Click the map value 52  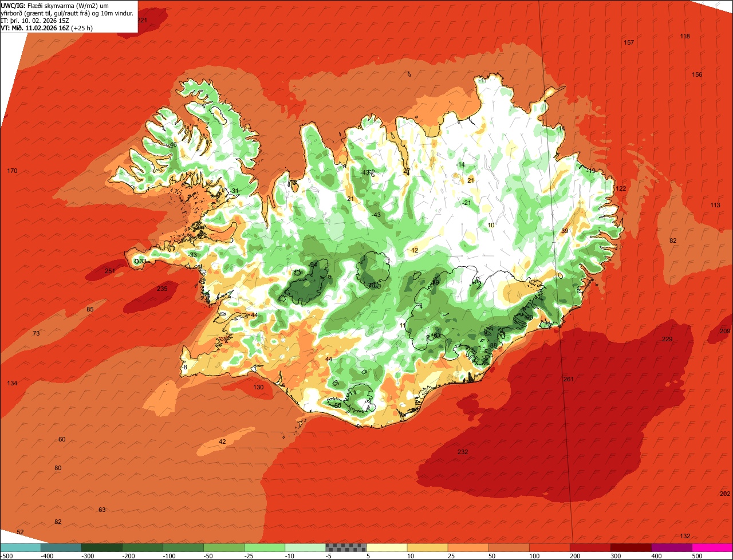coord(20,532)
